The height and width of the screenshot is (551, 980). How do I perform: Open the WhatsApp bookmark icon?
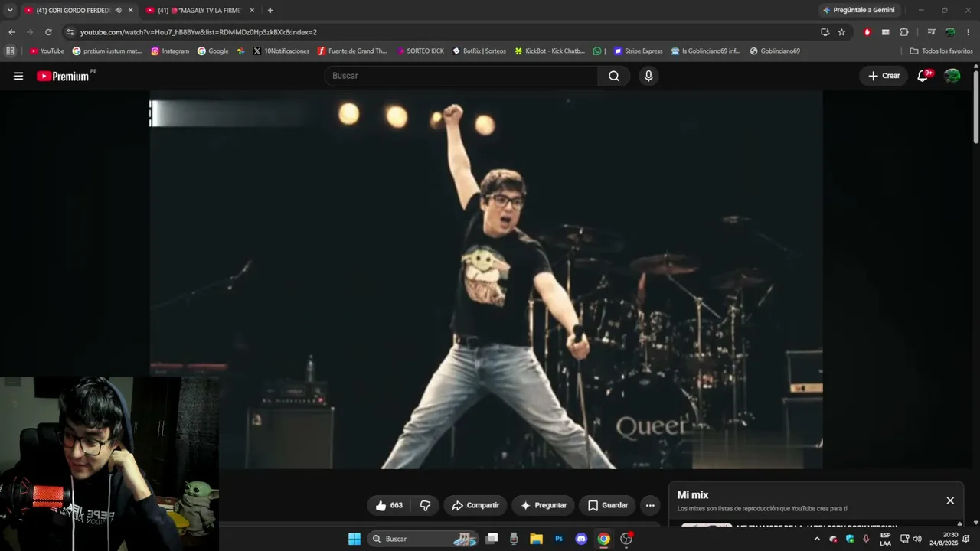click(597, 51)
